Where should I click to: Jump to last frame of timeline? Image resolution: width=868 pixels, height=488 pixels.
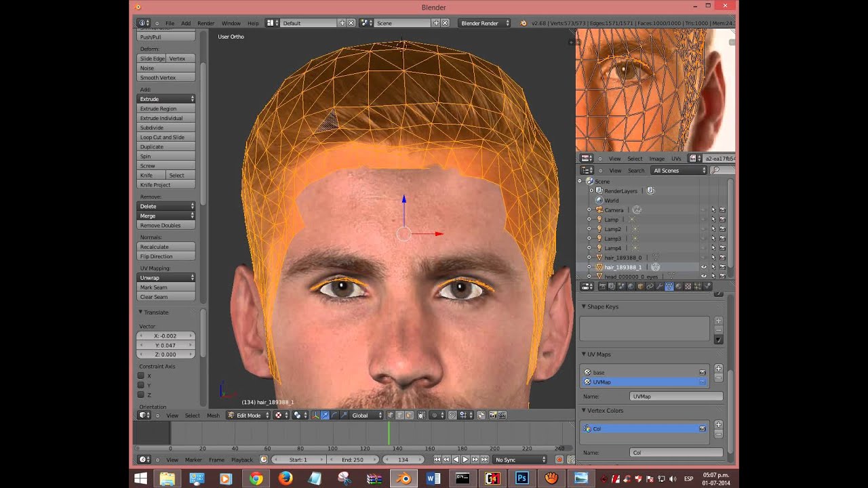(x=485, y=460)
